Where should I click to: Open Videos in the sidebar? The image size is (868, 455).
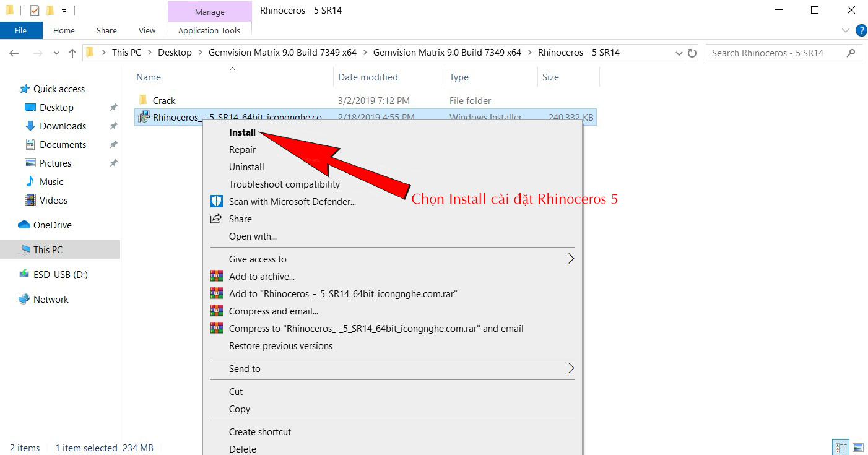[53, 200]
